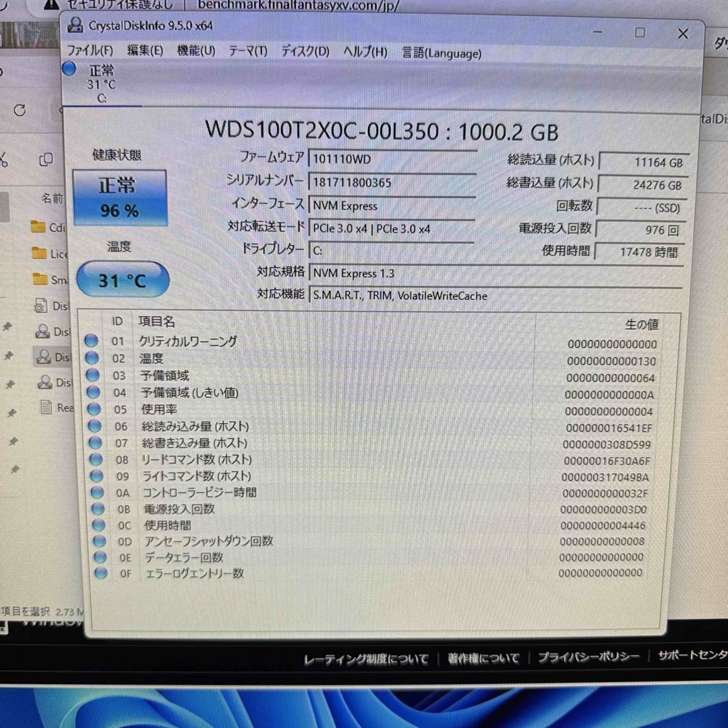The image size is (728, 728).
Task: Open the 機能(U) menu
Action: pyautogui.click(x=196, y=51)
